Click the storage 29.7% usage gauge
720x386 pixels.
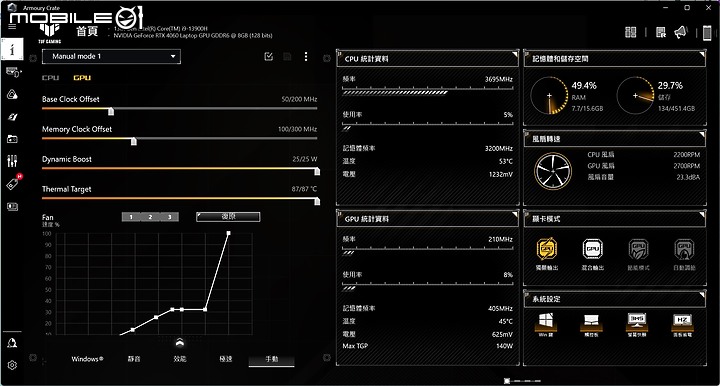pyautogui.click(x=636, y=96)
